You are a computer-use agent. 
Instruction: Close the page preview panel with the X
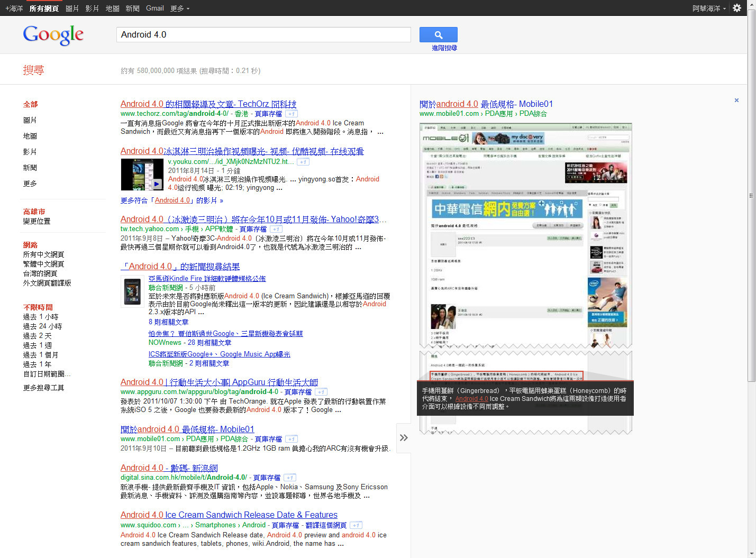click(x=736, y=100)
